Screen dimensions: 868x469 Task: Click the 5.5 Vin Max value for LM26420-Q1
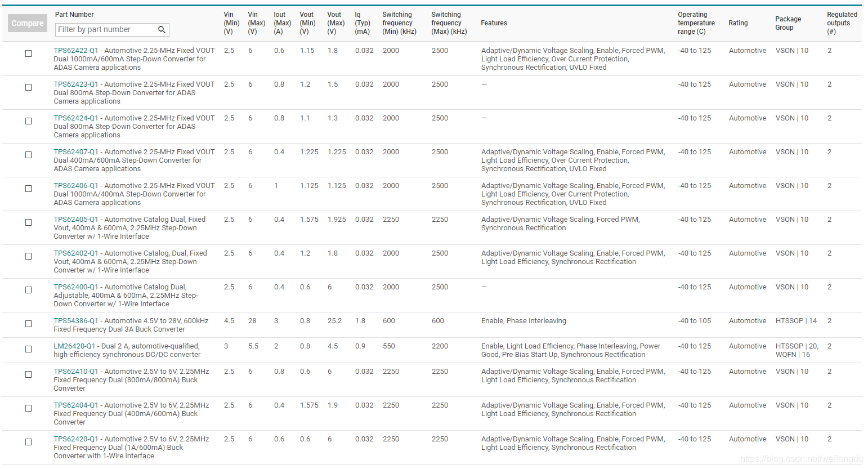click(x=253, y=346)
